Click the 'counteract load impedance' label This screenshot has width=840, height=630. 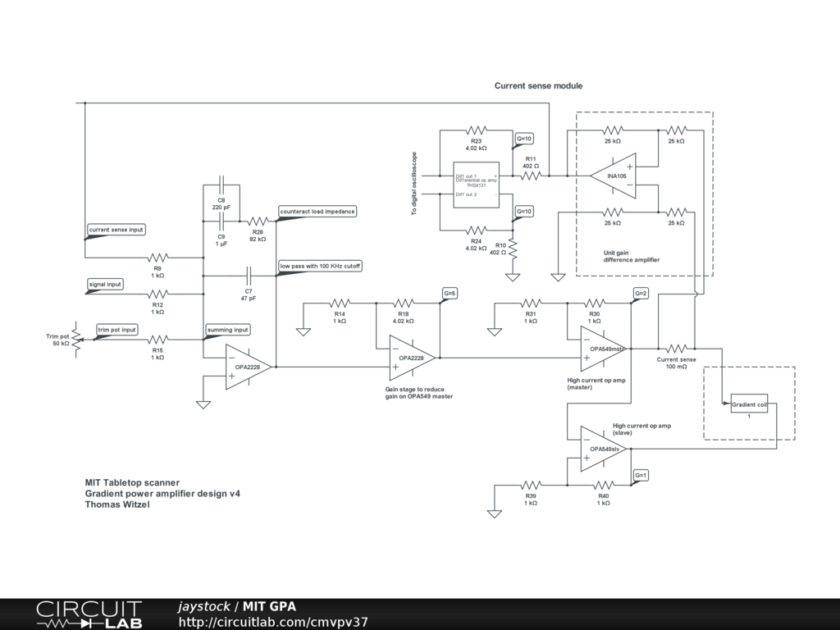(317, 212)
